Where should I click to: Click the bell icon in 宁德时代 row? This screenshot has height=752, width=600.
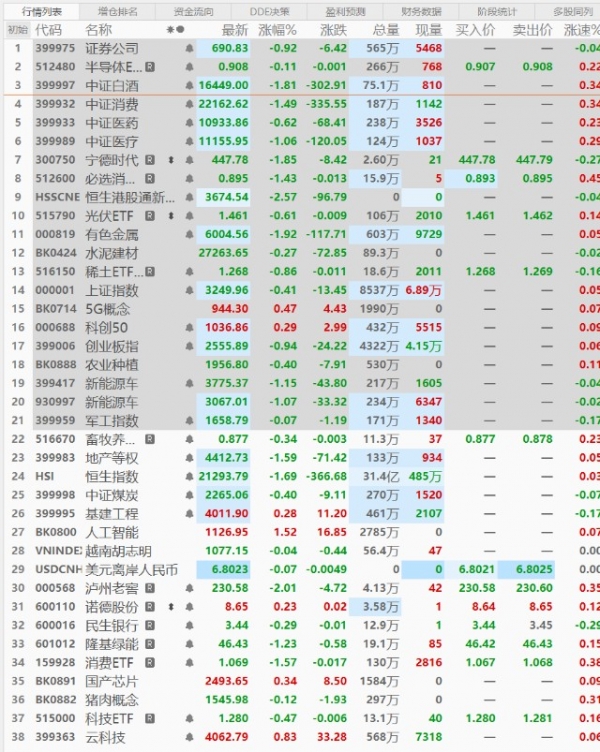point(190,160)
